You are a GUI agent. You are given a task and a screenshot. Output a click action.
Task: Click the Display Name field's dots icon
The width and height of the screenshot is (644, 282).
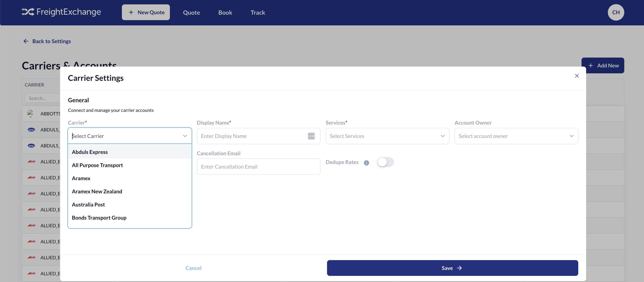point(311,136)
